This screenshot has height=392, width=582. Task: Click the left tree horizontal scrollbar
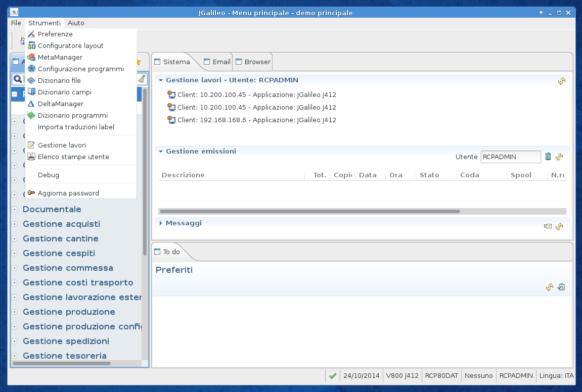click(62, 363)
